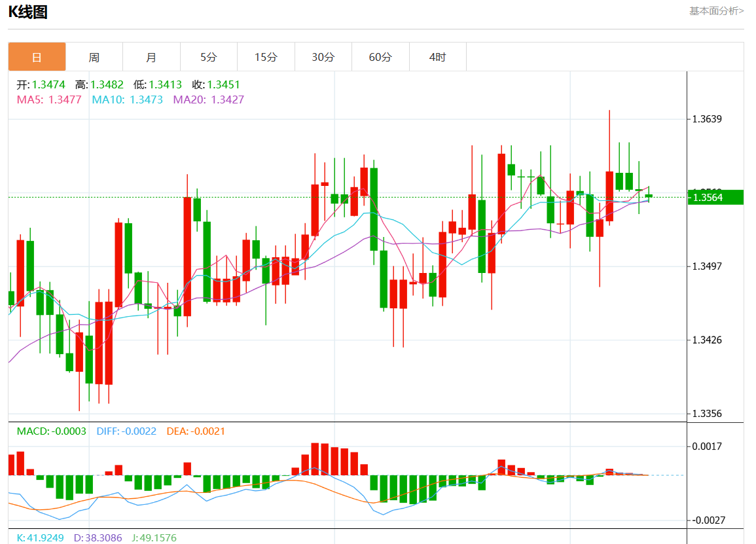756x544 pixels.
Task: Click the 1.3426 price axis label
Action: click(x=707, y=340)
